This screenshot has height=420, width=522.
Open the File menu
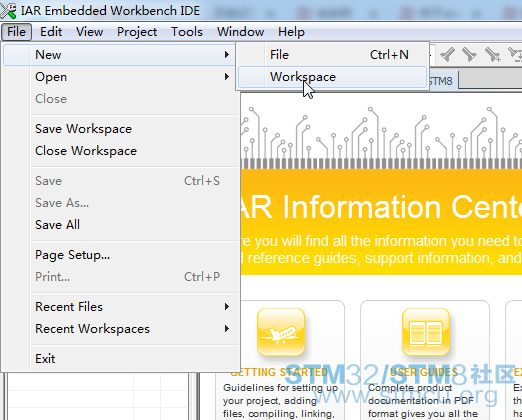pyautogui.click(x=16, y=32)
